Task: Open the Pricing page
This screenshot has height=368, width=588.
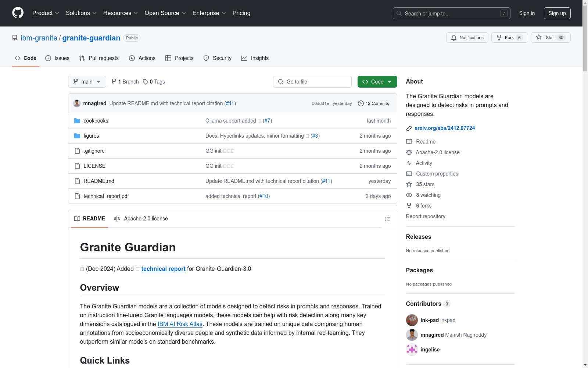Action: [x=241, y=13]
